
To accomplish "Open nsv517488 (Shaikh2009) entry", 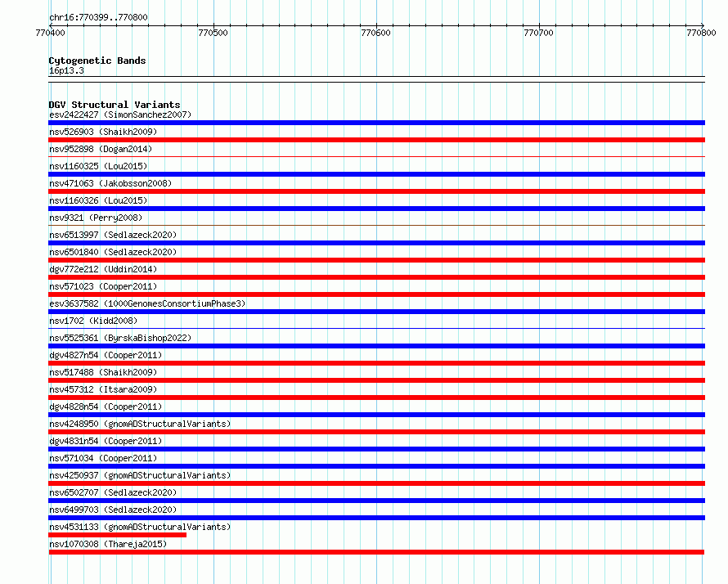I will point(103,372).
